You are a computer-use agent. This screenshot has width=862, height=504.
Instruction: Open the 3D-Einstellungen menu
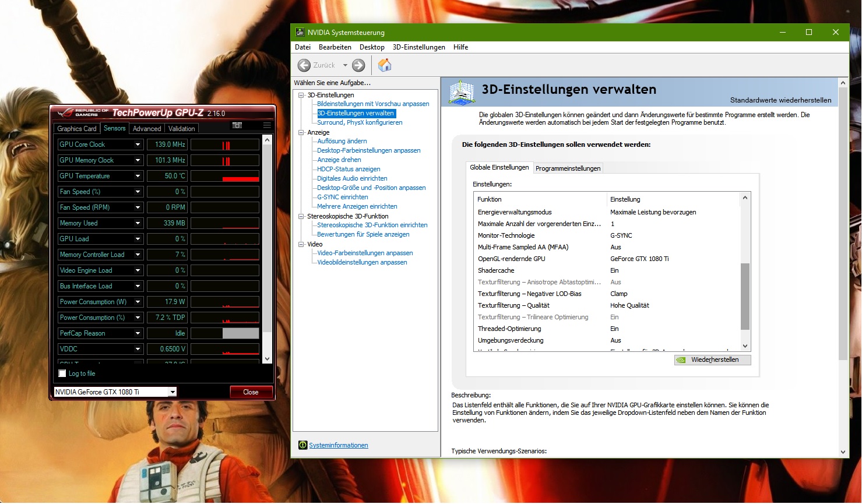[x=419, y=47]
